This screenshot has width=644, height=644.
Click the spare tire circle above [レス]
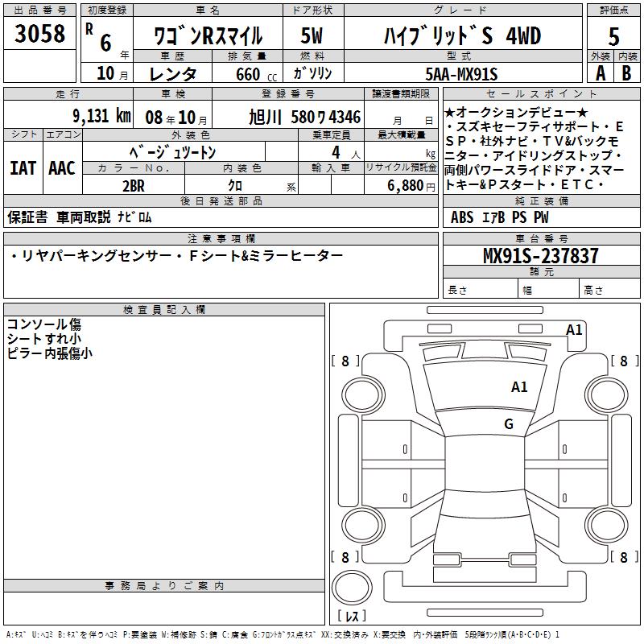coord(352,588)
